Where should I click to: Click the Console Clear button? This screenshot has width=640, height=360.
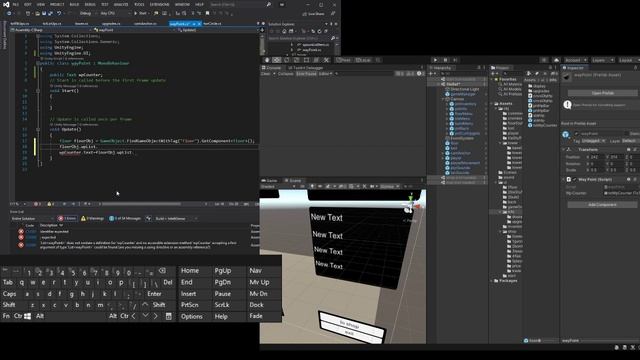coord(266,74)
